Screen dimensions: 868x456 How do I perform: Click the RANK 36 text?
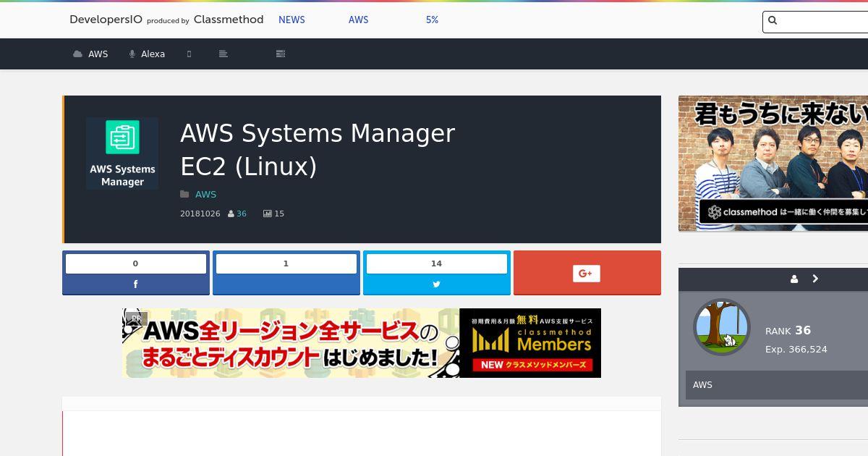788,331
